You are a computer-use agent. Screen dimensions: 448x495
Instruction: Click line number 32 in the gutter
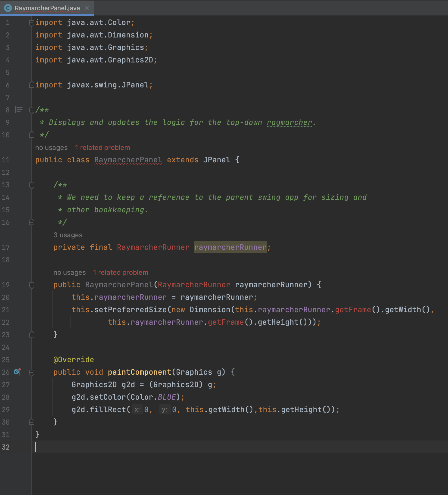(x=6, y=447)
